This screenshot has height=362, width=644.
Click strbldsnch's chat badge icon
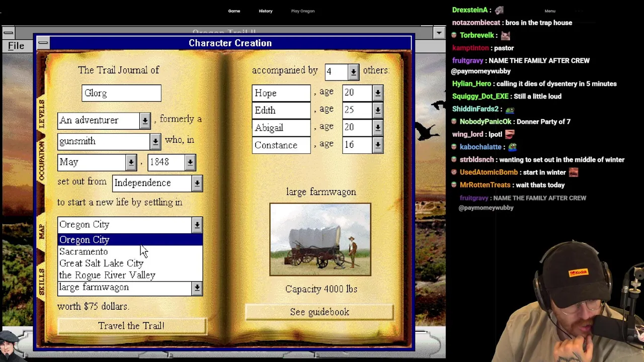[x=455, y=160]
